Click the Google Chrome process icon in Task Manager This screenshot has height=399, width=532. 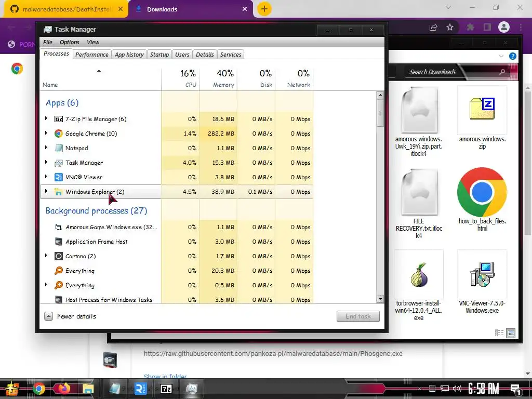58,134
